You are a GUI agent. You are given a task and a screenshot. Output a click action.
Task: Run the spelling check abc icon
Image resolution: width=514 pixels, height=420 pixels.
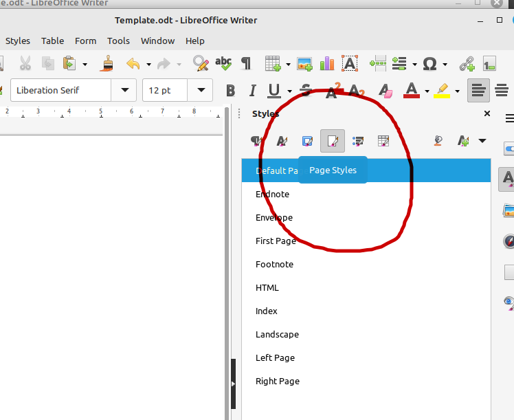point(223,64)
